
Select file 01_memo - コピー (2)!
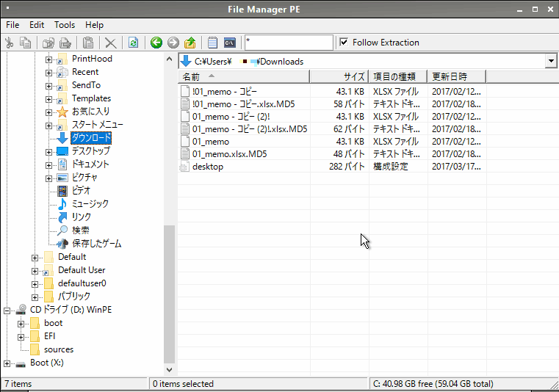[x=231, y=117]
